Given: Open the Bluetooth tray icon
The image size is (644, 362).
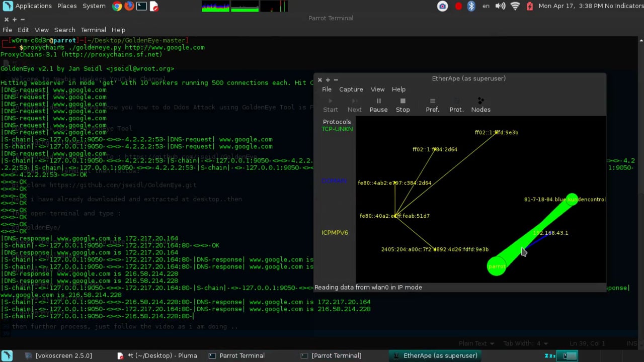Looking at the screenshot, I should click(471, 6).
